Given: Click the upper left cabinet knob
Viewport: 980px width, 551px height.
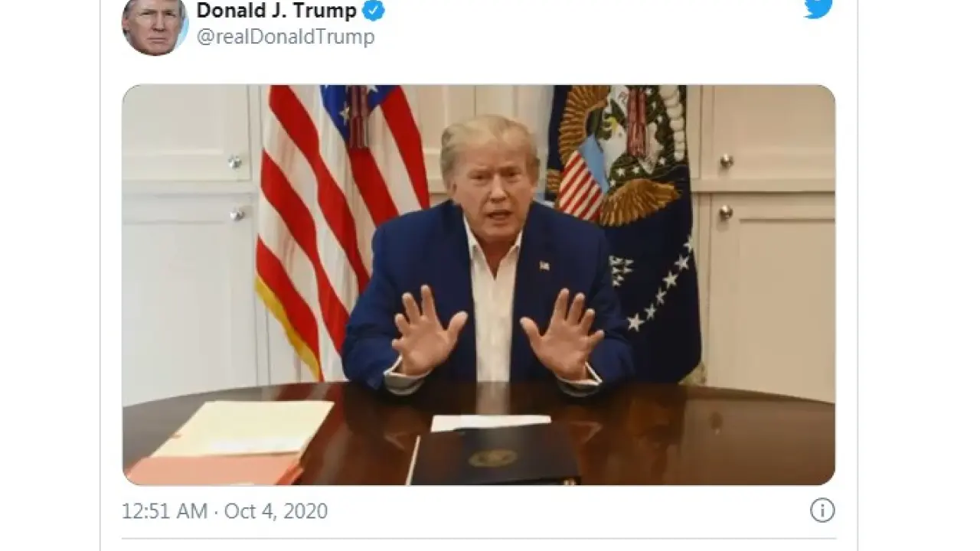Looking at the screenshot, I should point(235,162).
